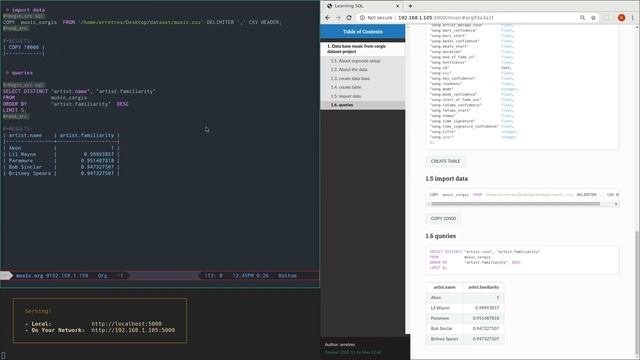Open the browser three-dot menu
640x360 pixels.
coord(632,18)
